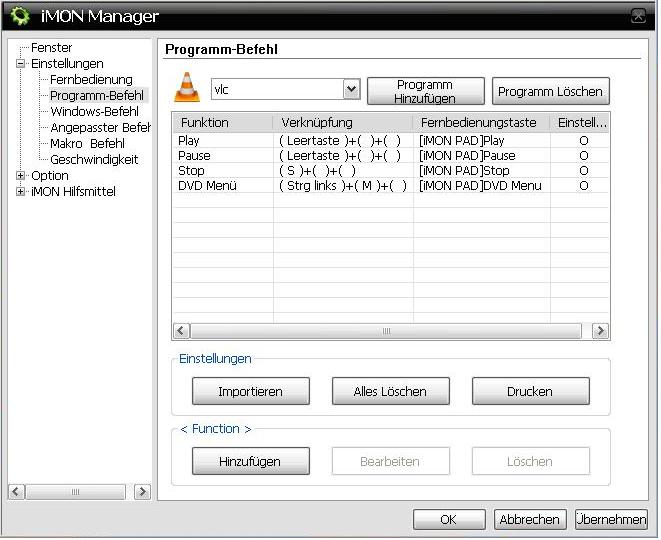The width and height of the screenshot is (661, 540).
Task: Select the Einstellungen tree label
Action: (67, 64)
